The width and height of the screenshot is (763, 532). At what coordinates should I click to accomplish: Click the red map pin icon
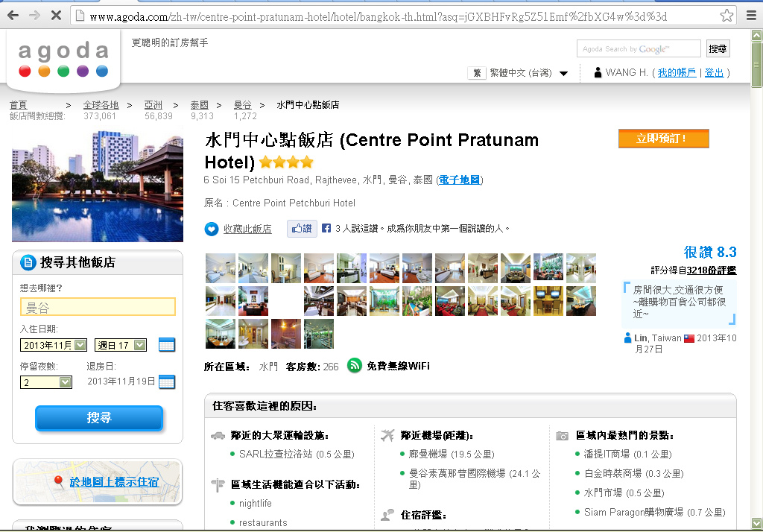pyautogui.click(x=58, y=481)
